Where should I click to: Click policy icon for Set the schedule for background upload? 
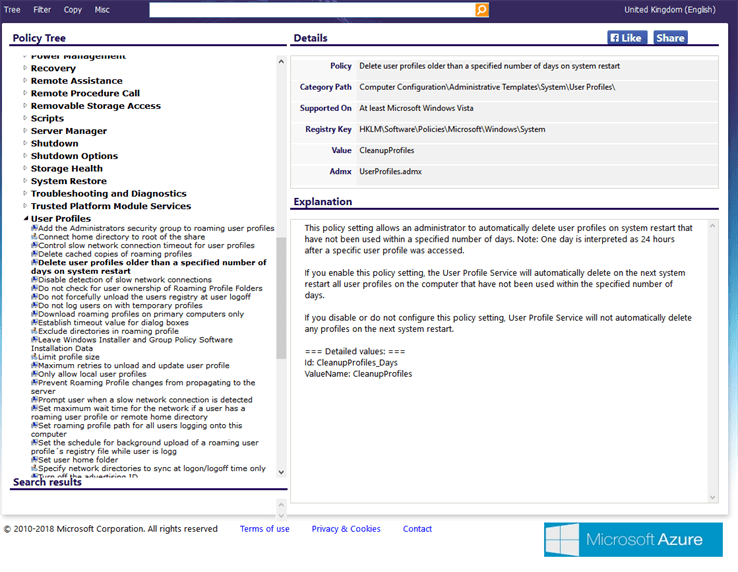(x=34, y=442)
